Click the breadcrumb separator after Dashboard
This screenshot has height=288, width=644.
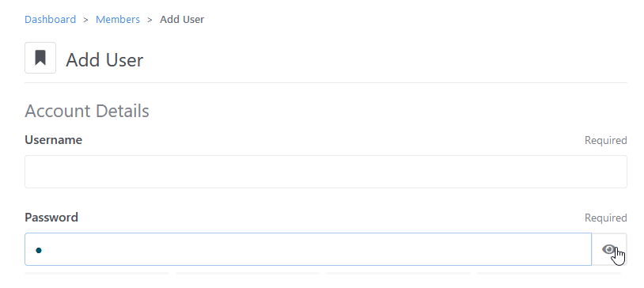pos(85,20)
